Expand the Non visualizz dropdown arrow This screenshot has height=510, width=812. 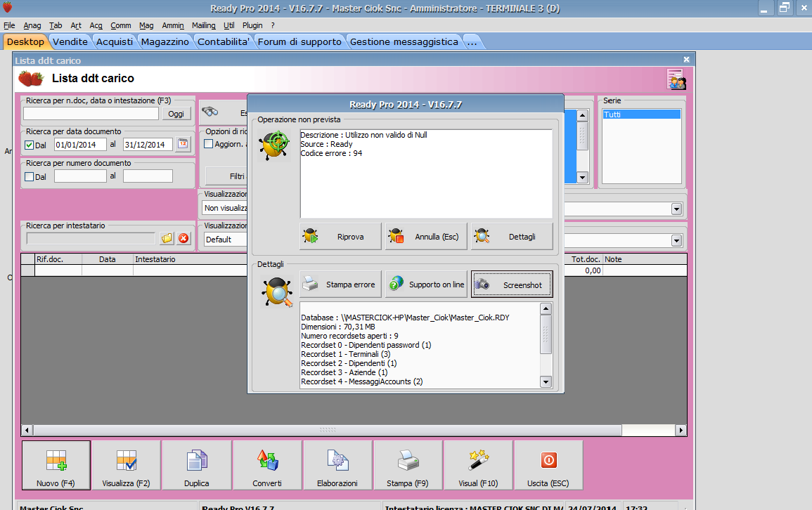676,209
